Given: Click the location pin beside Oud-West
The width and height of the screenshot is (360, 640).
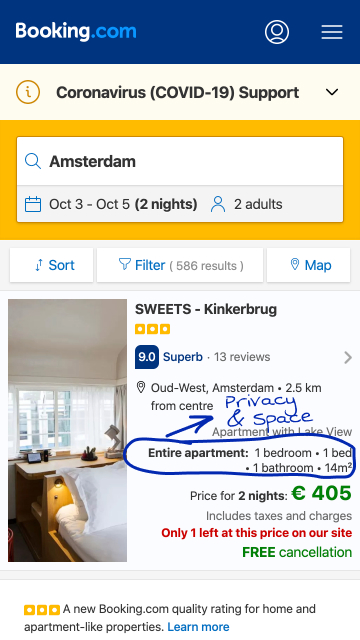Looking at the screenshot, I should 141,387.
